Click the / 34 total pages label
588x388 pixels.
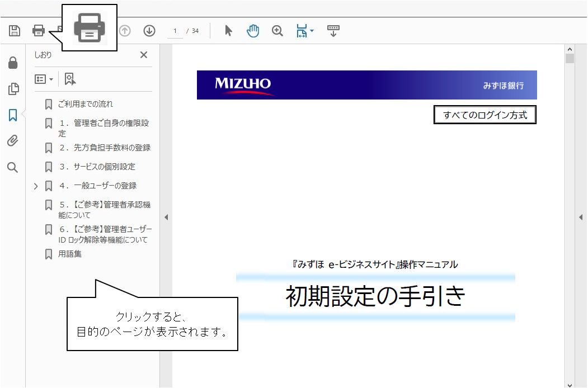pyautogui.click(x=193, y=31)
